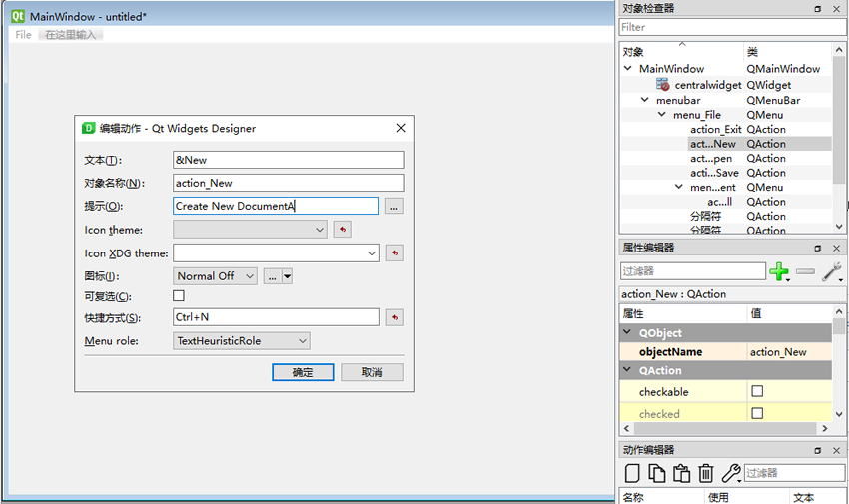Click the Delete trash icon in Action Editor
Viewport: 849px width, 504px height.
705,473
